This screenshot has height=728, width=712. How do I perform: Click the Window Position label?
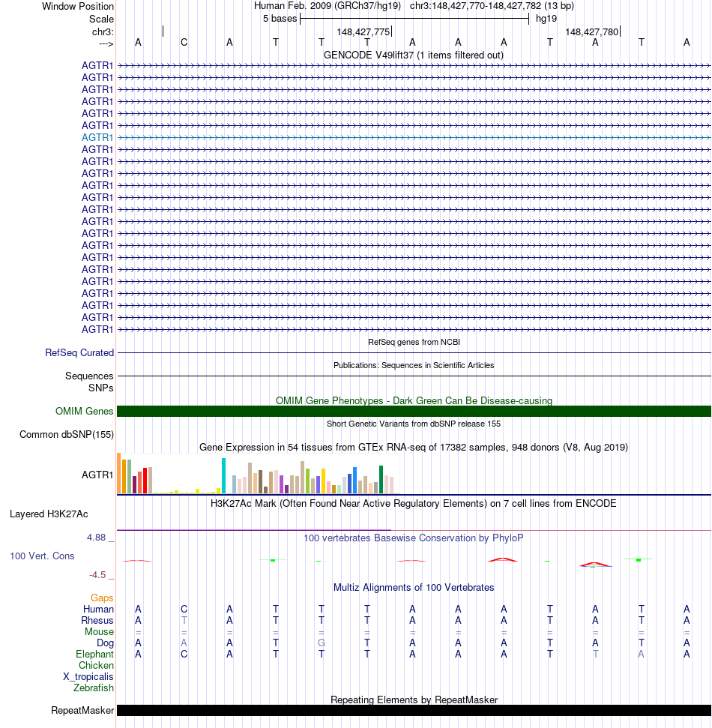pyautogui.click(x=78, y=7)
